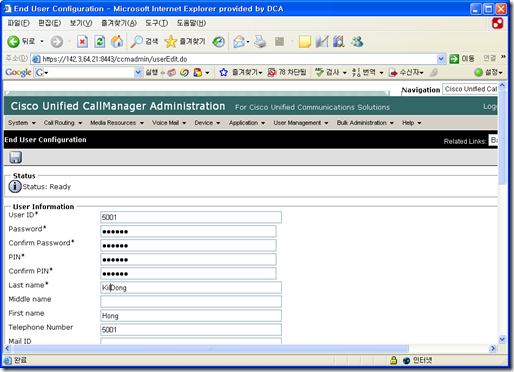Expand the Google search box dropdown arrow
Viewport: 514px width, 372px height.
138,72
